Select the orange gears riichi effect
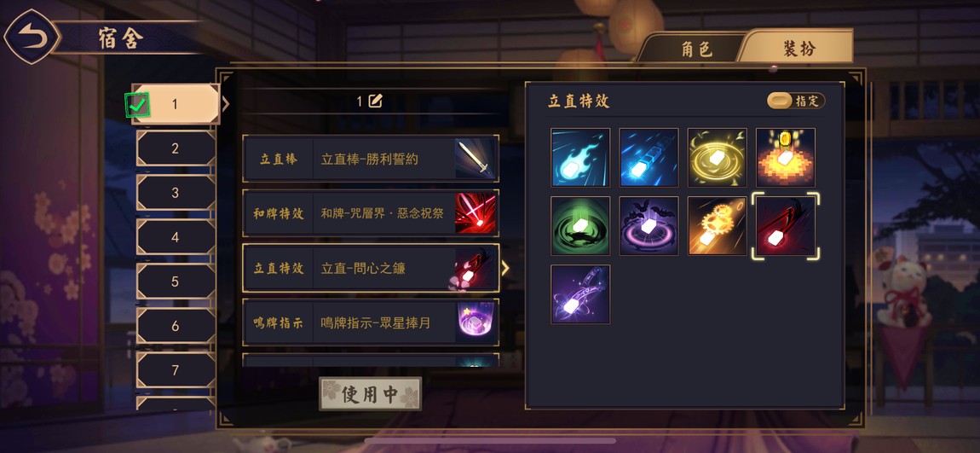Screen dimensions: 980x453 717,226
